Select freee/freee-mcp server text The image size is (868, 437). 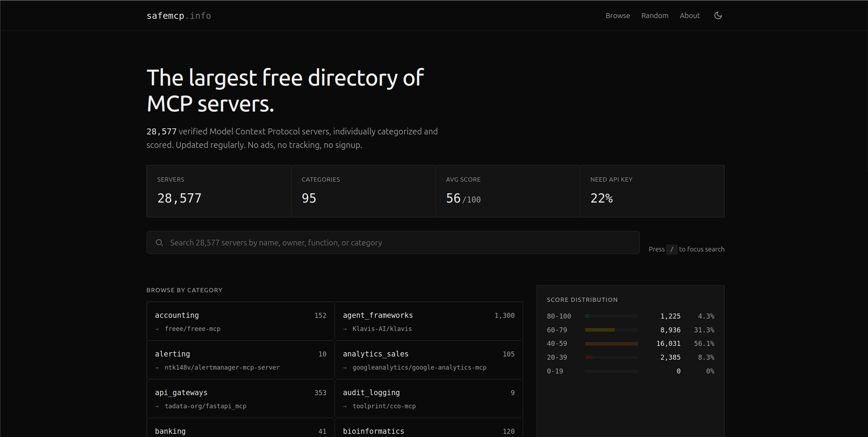193,329
